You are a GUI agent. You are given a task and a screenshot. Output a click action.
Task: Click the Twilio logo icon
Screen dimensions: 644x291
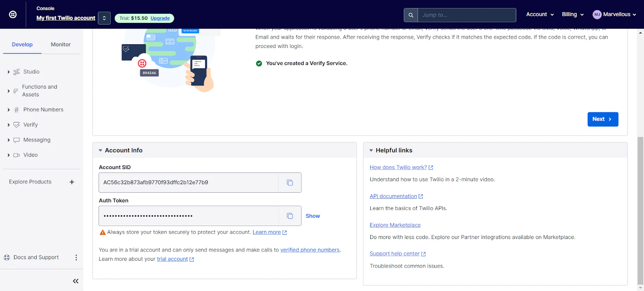[x=13, y=15]
